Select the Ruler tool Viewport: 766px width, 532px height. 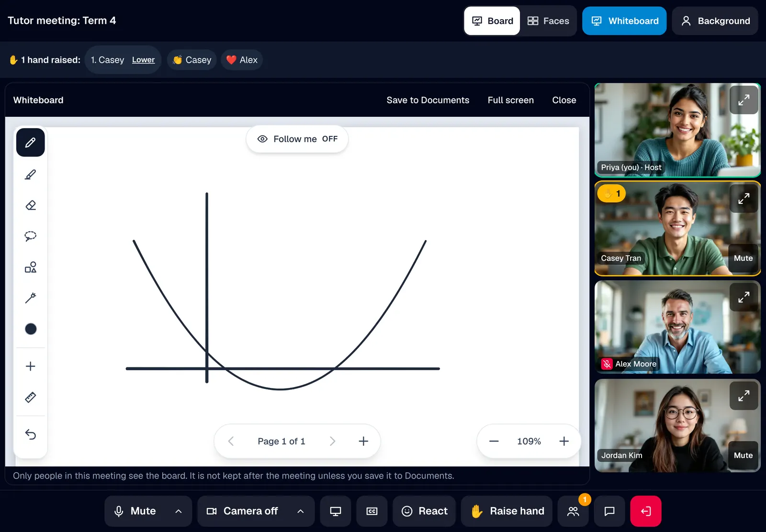click(31, 397)
